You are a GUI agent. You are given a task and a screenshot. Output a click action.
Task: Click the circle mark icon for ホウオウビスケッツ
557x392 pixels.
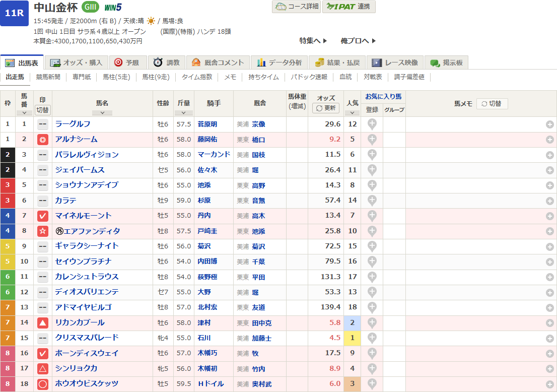pyautogui.click(x=43, y=384)
